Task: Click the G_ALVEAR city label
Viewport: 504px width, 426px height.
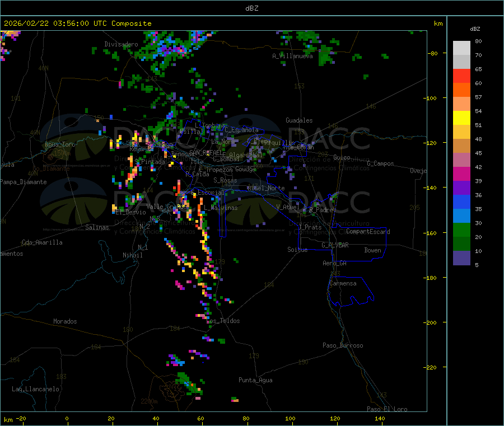Action: (x=335, y=245)
